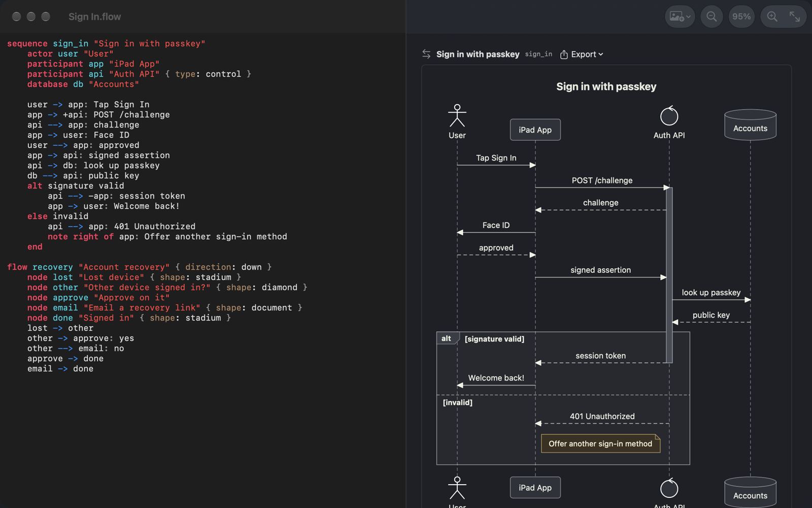Click the 'else invalid' code line
Image resolution: width=812 pixels, height=508 pixels.
58,216
